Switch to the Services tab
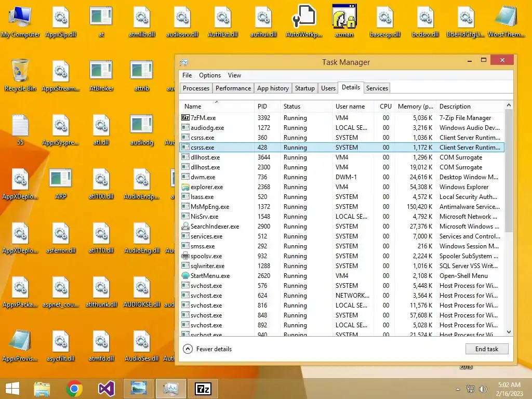The image size is (532, 399). click(x=377, y=88)
